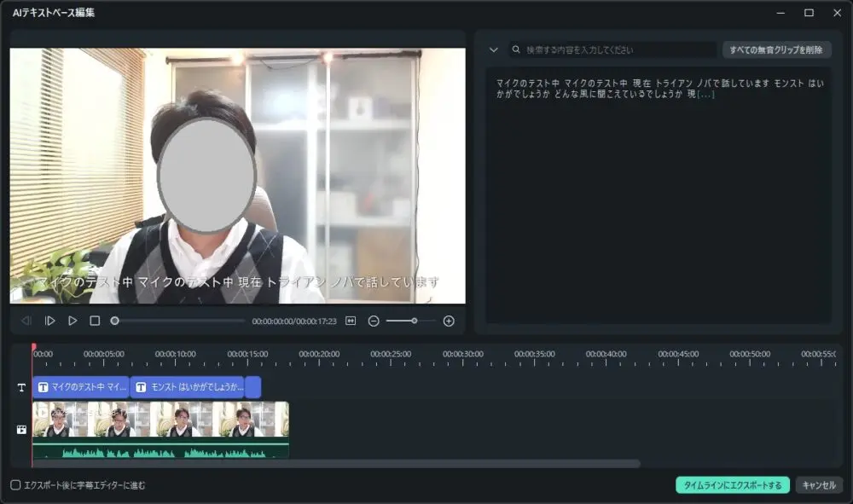Click すべての無音クリップを削除 button
Screen dimensions: 853x504
tap(776, 50)
